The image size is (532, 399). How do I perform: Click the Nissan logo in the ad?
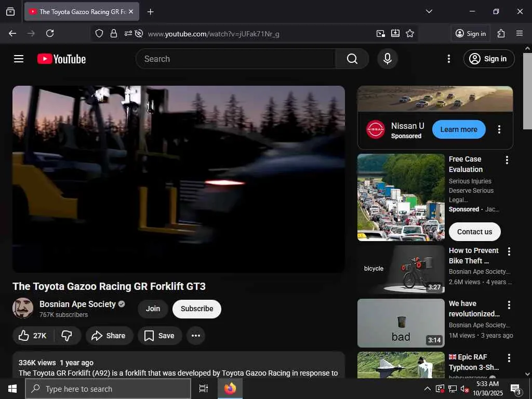click(x=376, y=129)
